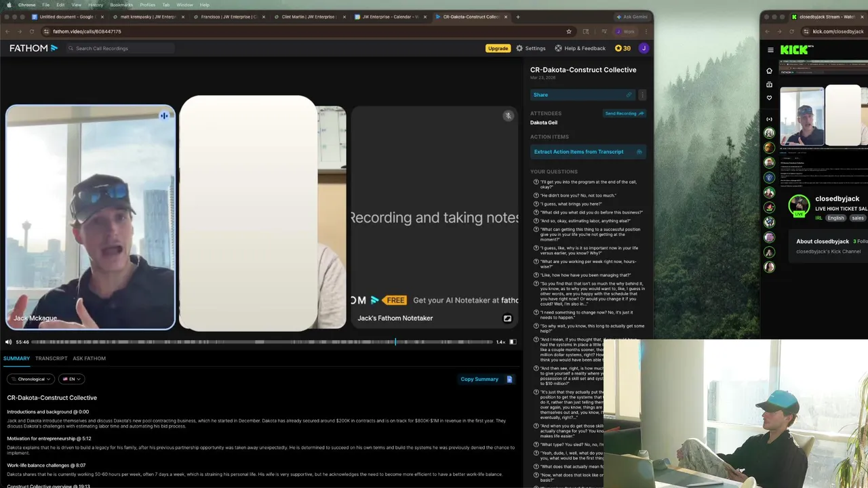
Task: Click Ask Gemini button
Action: [632, 16]
